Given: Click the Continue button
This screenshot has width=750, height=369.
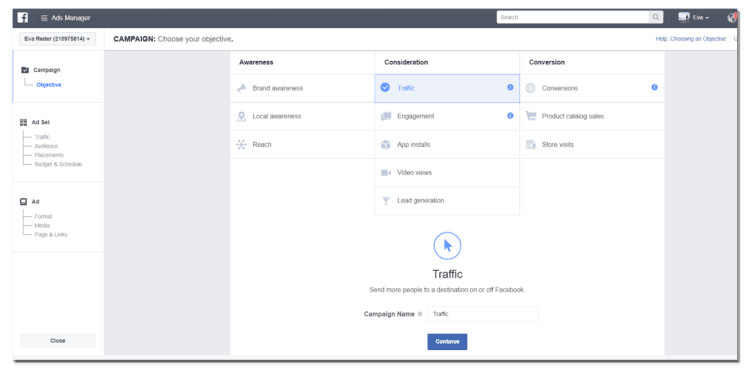Looking at the screenshot, I should click(447, 342).
